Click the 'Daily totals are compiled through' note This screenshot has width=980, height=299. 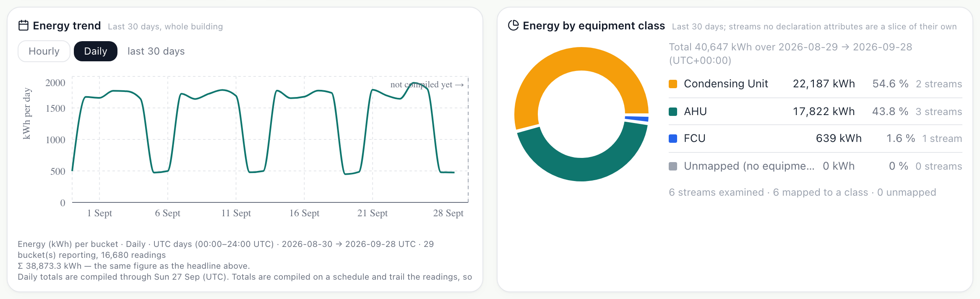coord(245,277)
